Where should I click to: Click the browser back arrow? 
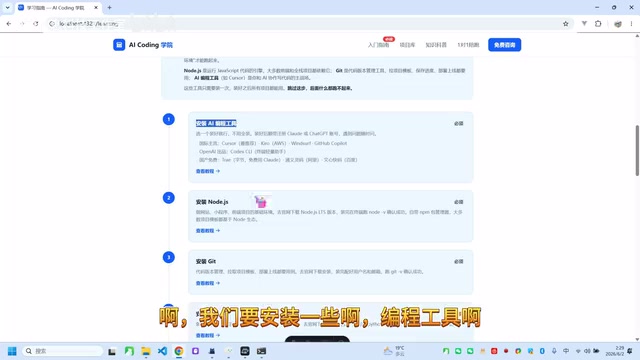9,24
